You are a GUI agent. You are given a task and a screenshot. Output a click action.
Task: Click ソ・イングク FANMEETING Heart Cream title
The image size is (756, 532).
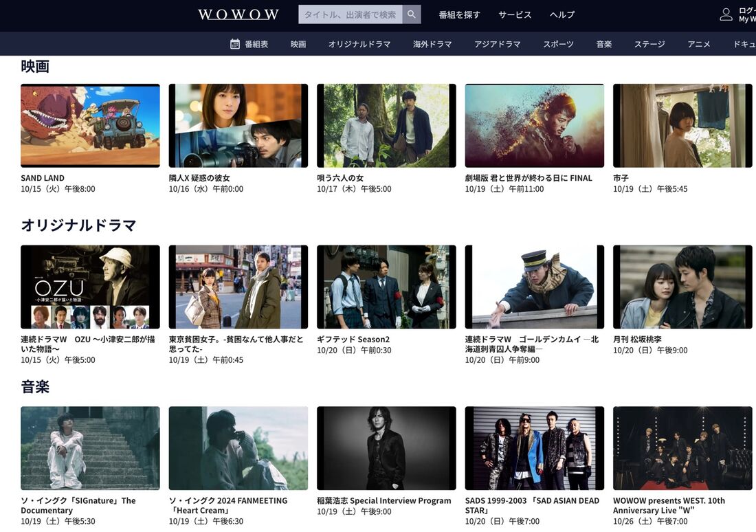(x=228, y=505)
